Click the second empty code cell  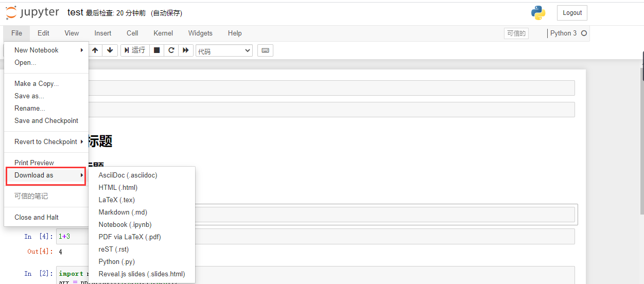pyautogui.click(x=332, y=110)
